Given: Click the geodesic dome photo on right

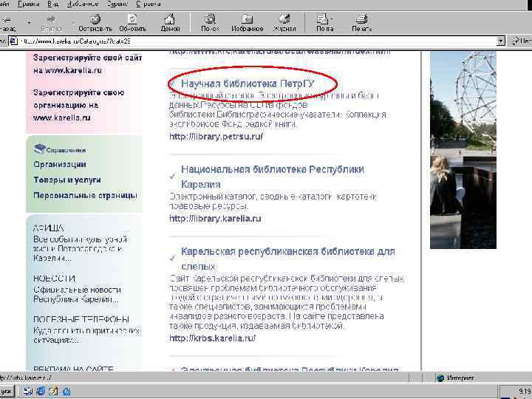Looking at the screenshot, I should (463, 150).
